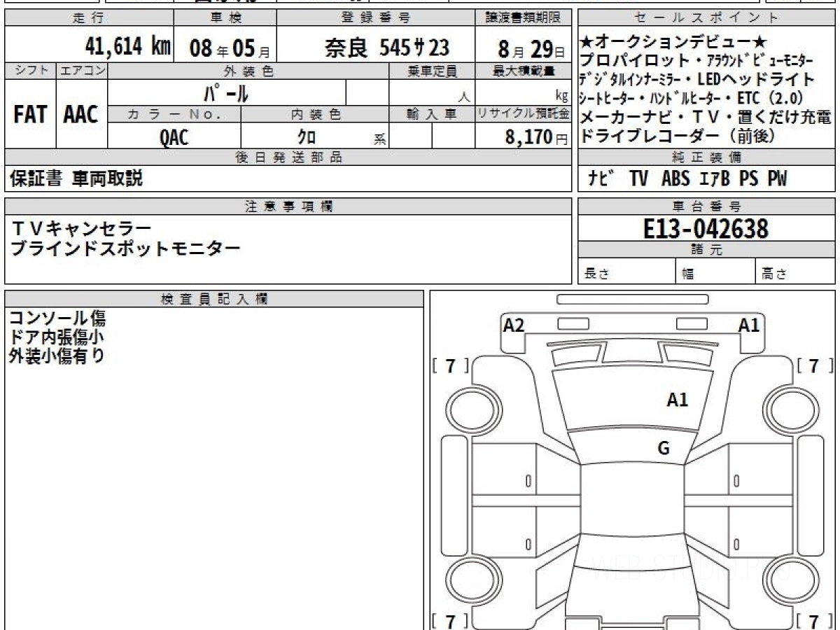Select the パール exterior color value

[225, 92]
